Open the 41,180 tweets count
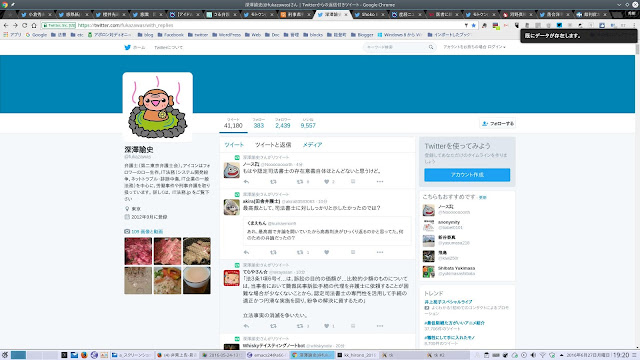This screenshot has height=360, width=640. coord(233,123)
